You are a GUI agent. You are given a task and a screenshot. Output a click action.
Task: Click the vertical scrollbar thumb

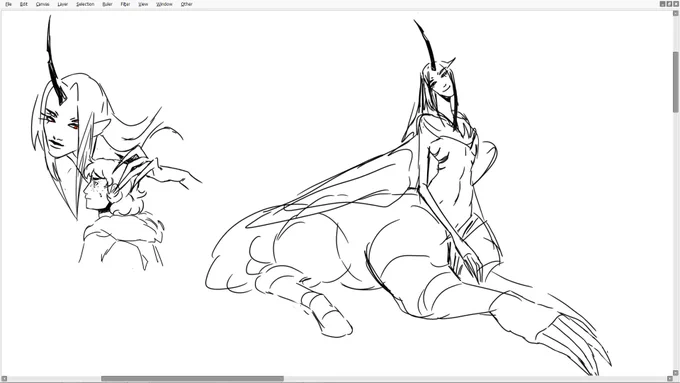pos(676,82)
